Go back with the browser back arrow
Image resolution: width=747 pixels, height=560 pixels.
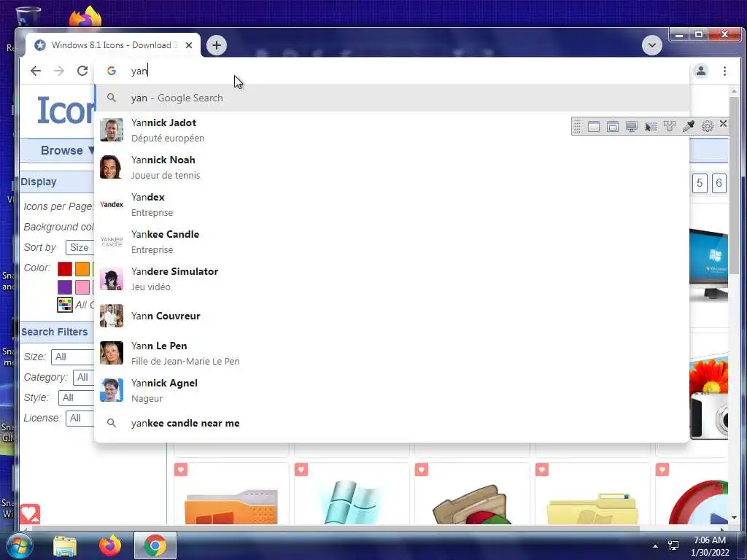coord(35,71)
